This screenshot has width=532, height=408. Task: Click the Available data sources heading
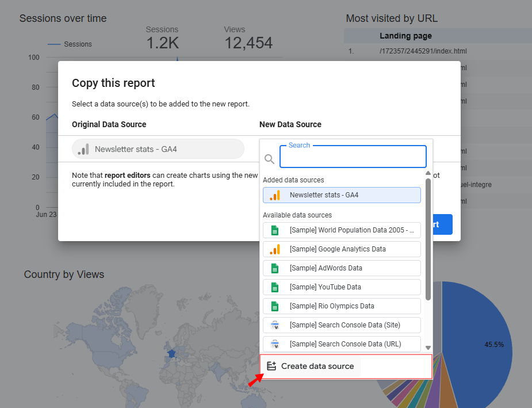297,215
